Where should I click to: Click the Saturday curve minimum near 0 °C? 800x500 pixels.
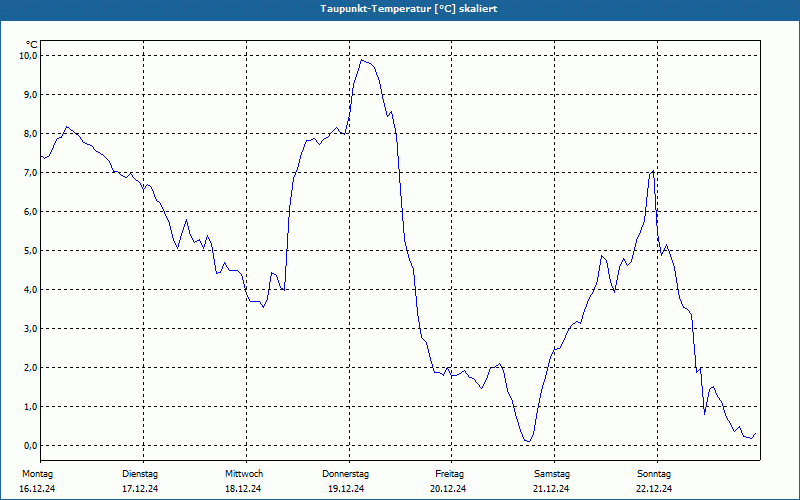(528, 441)
